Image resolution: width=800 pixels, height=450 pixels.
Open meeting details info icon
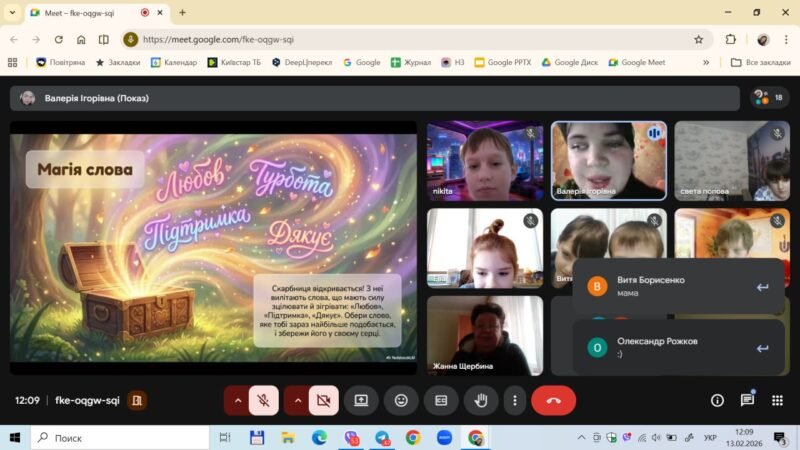pos(717,400)
